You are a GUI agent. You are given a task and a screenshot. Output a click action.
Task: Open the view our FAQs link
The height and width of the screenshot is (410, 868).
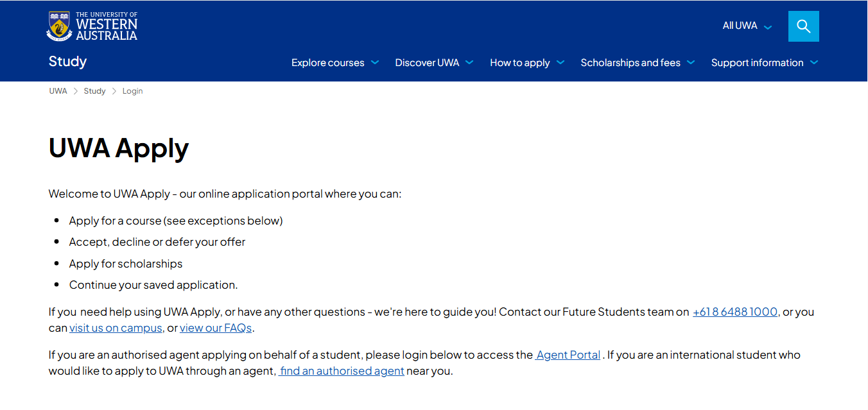216,328
